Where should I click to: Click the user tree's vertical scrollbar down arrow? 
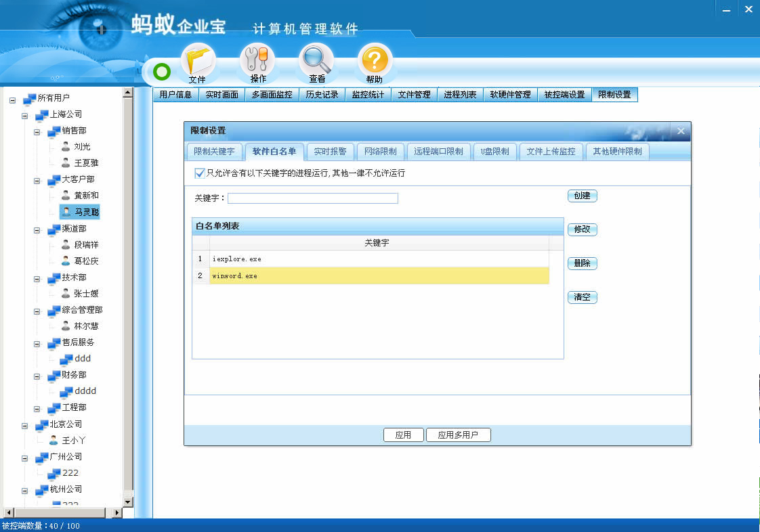(127, 502)
